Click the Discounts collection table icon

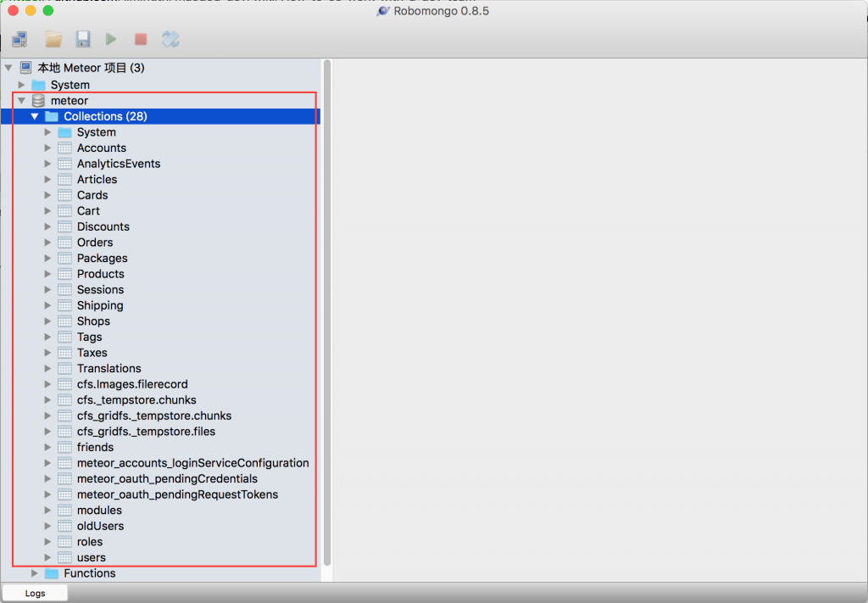(64, 226)
